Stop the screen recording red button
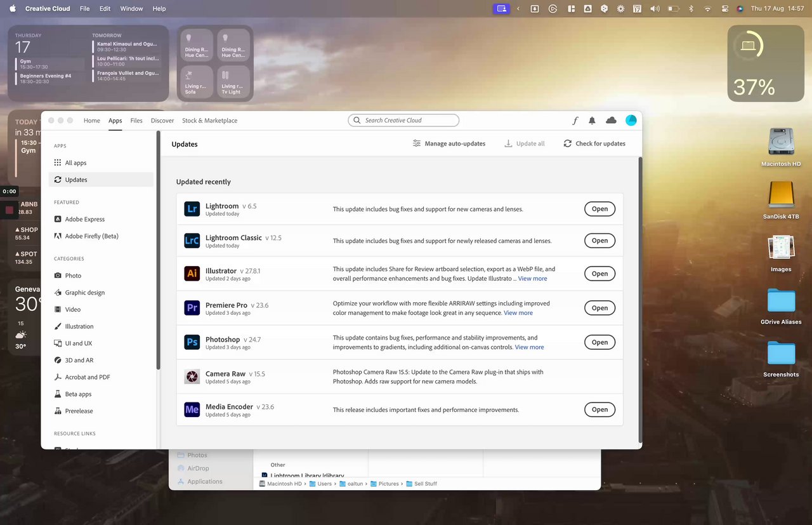 click(10, 209)
